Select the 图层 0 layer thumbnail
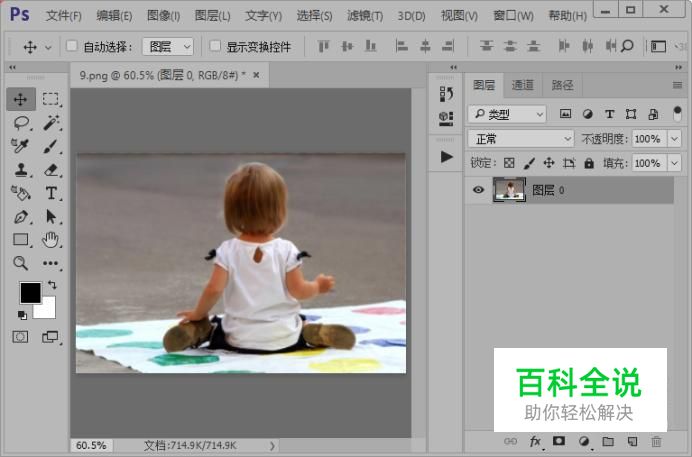The height and width of the screenshot is (457, 692). (509, 190)
